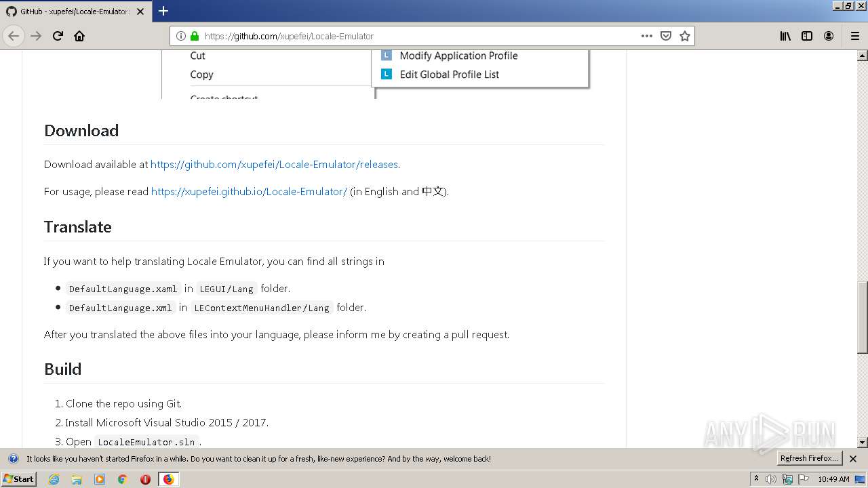The image size is (868, 488).
Task: Reload the current GitHub page
Action: 58,36
